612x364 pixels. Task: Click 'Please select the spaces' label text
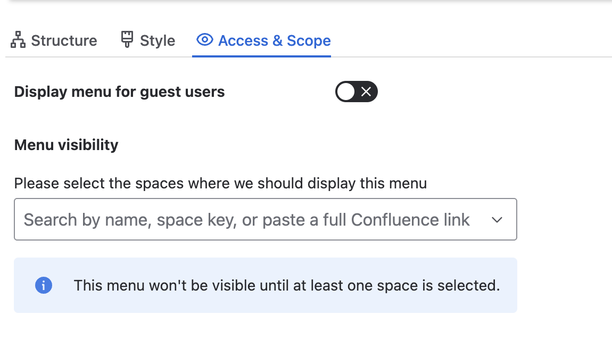click(x=220, y=184)
